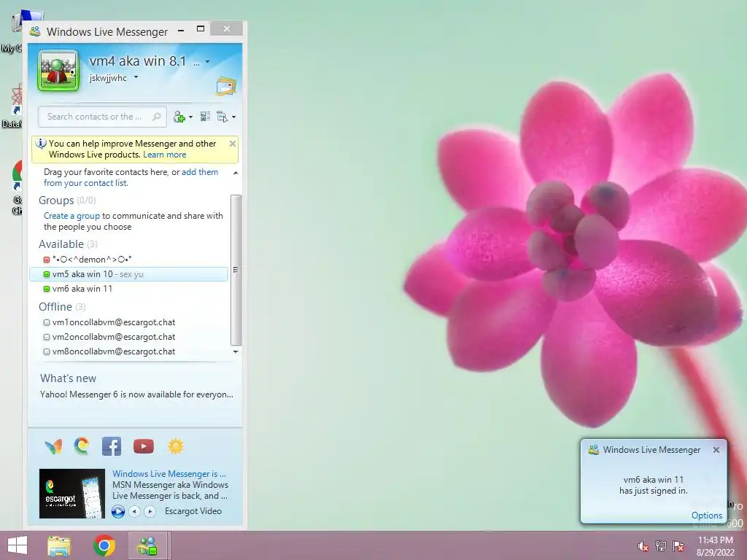
Task: Open the Learn more link
Action: click(x=164, y=155)
